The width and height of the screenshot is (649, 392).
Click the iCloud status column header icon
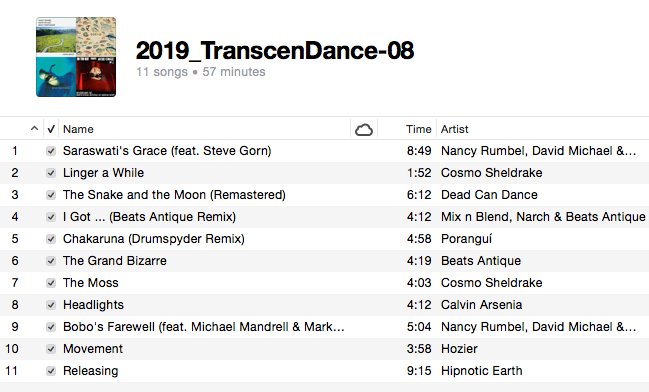pos(364,130)
